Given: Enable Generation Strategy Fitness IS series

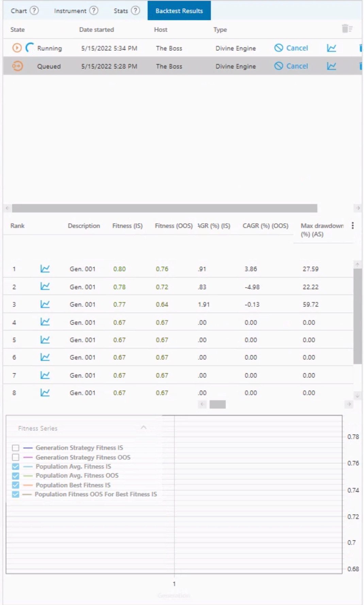Looking at the screenshot, I should tap(16, 448).
